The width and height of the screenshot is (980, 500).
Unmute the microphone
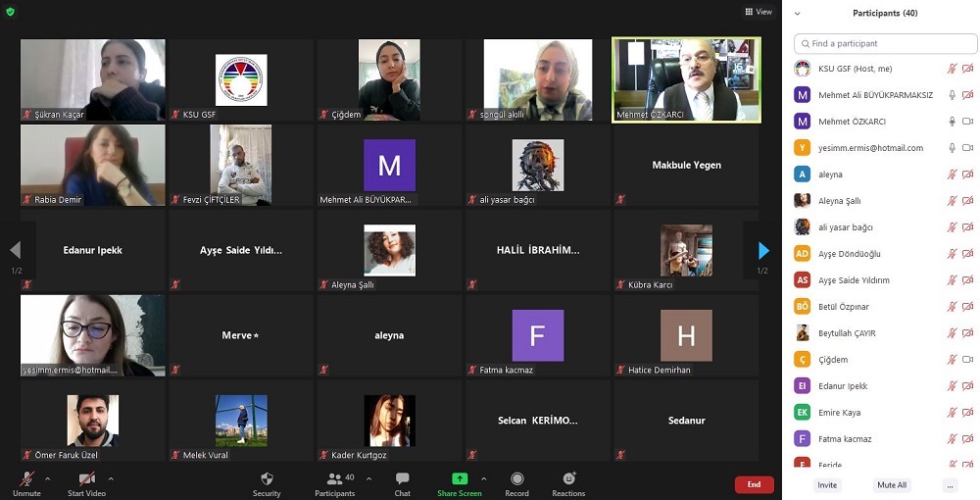click(x=26, y=479)
